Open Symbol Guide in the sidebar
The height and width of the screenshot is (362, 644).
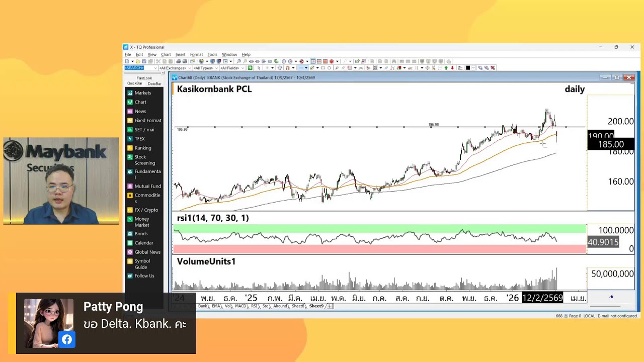click(x=142, y=264)
